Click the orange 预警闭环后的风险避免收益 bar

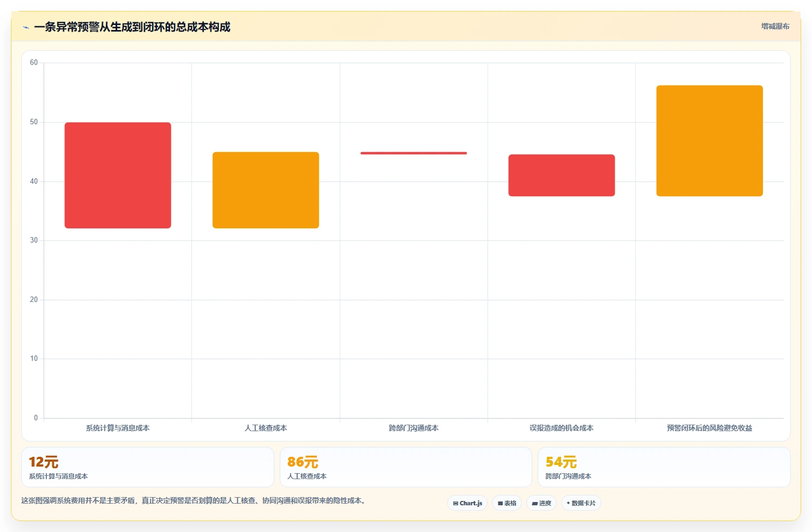(709, 141)
